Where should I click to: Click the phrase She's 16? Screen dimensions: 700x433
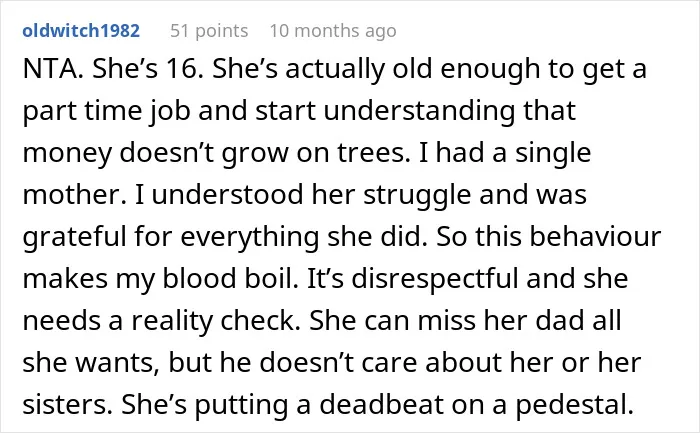pos(148,69)
